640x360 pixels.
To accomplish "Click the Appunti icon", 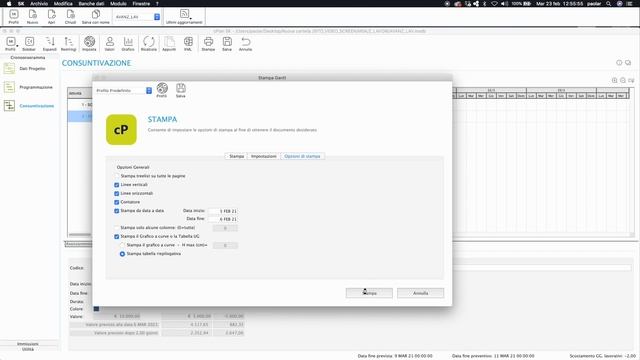I will pos(169,44).
